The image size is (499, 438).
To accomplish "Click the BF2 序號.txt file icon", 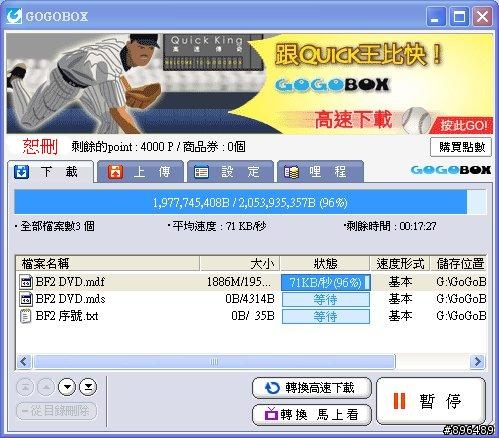I will pos(26,316).
